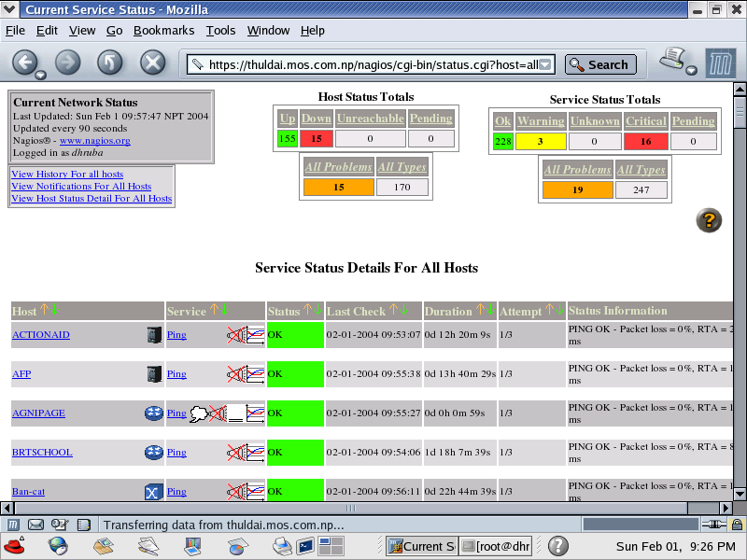Launch the web browser globe panel icon
747x560 pixels.
(58, 546)
